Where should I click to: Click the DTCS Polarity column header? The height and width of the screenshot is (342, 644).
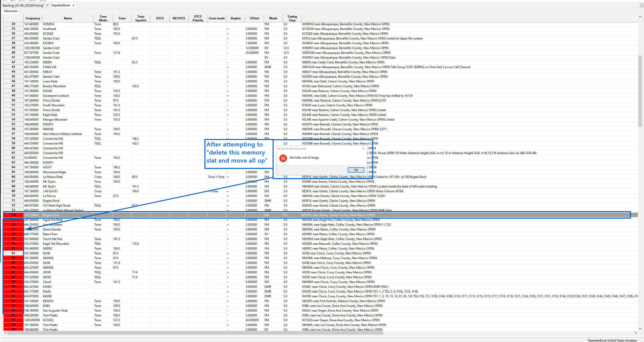198,18
